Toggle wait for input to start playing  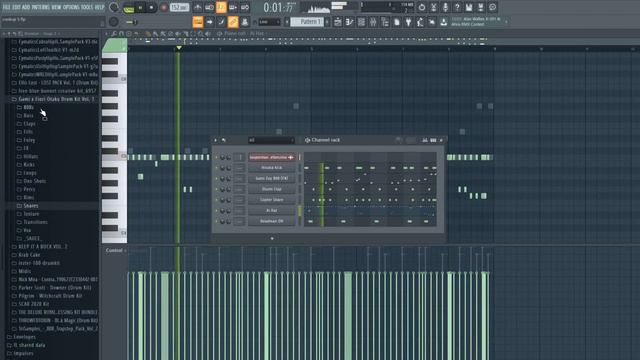click(x=209, y=7)
